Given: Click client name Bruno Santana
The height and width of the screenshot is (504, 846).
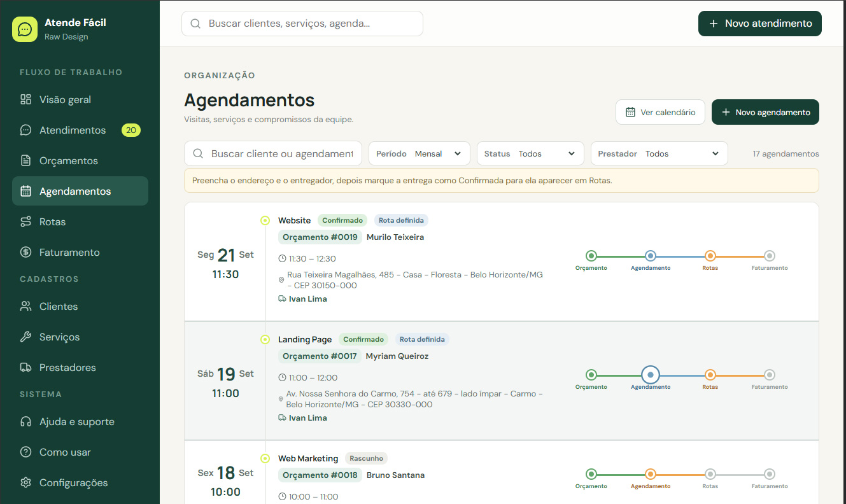Looking at the screenshot, I should (396, 475).
